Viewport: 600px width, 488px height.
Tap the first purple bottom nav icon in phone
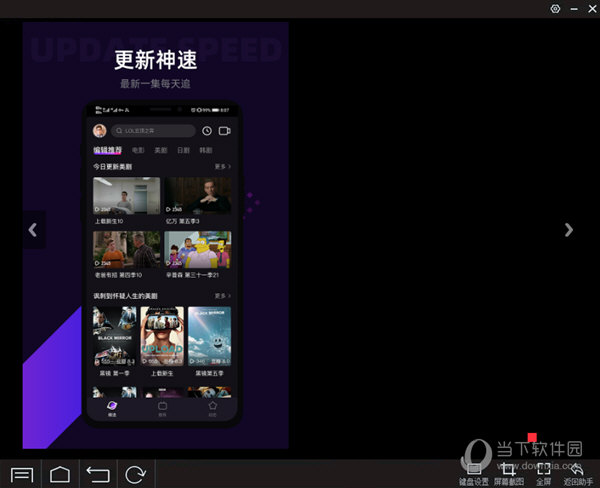pyautogui.click(x=112, y=408)
